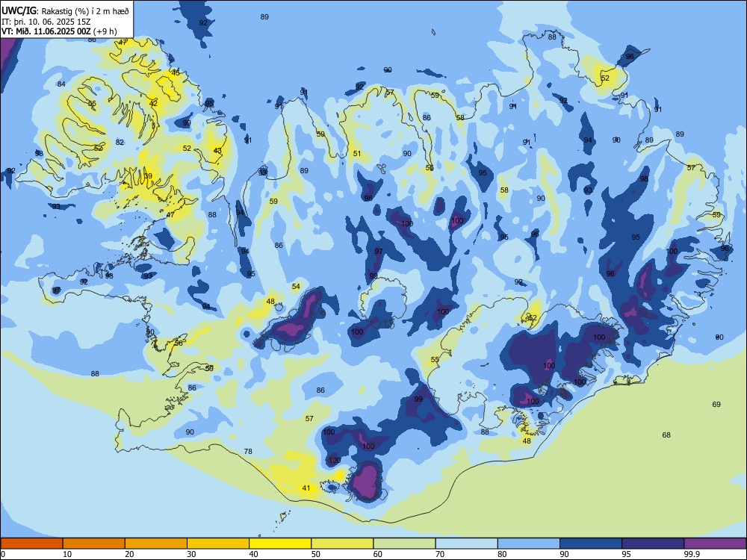The image size is (747, 560).
Task: Click the pale blue 70–80 legend swatch
Action: 466,544
